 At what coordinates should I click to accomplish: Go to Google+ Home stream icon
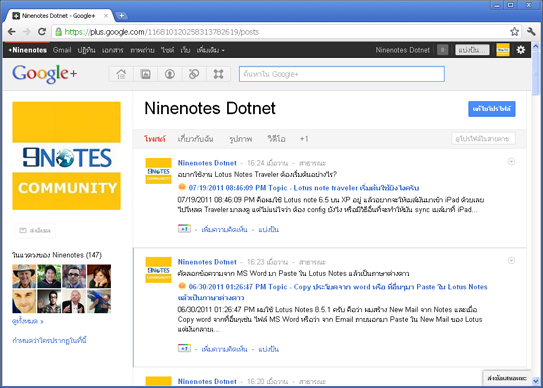click(121, 74)
